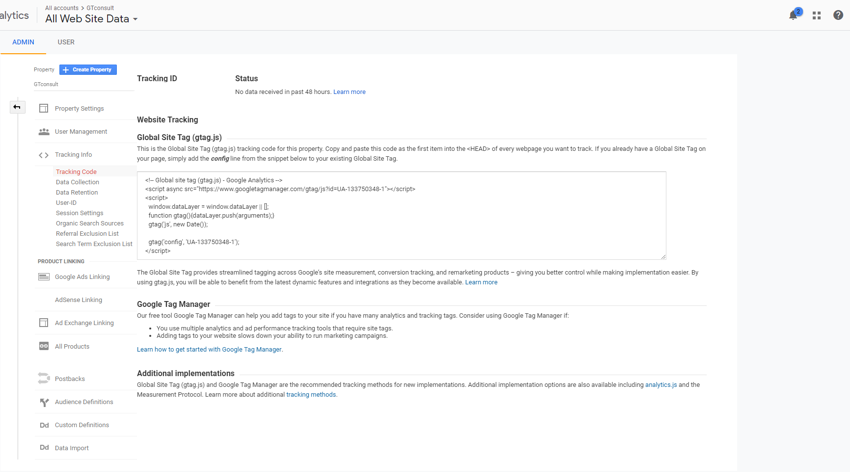The height and width of the screenshot is (472, 850).
Task: Click the Google Ads Linking icon
Action: click(44, 277)
